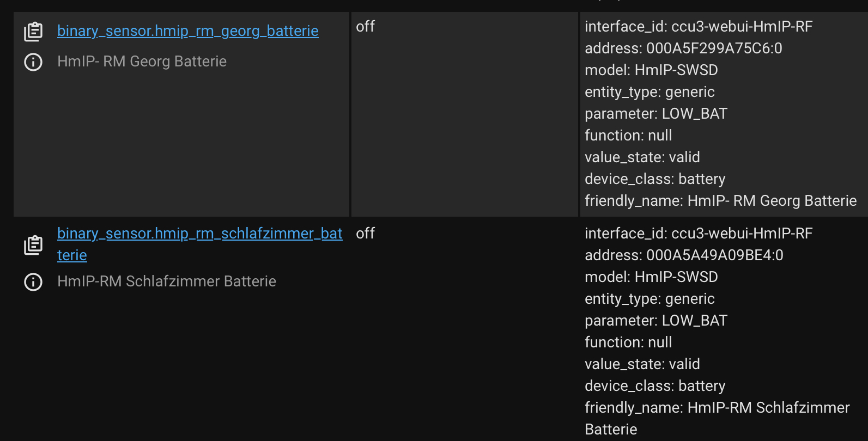Screen dimensions: 868x441
Task: Click the off state of Schlafzimmer Batterie
Action: pos(366,233)
